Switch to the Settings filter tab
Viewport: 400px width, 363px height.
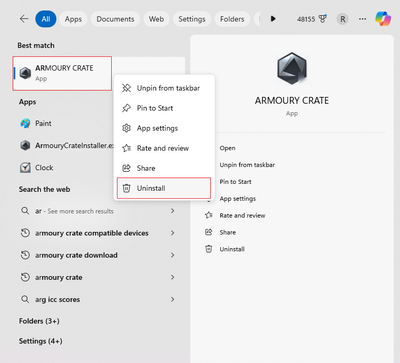click(x=192, y=19)
